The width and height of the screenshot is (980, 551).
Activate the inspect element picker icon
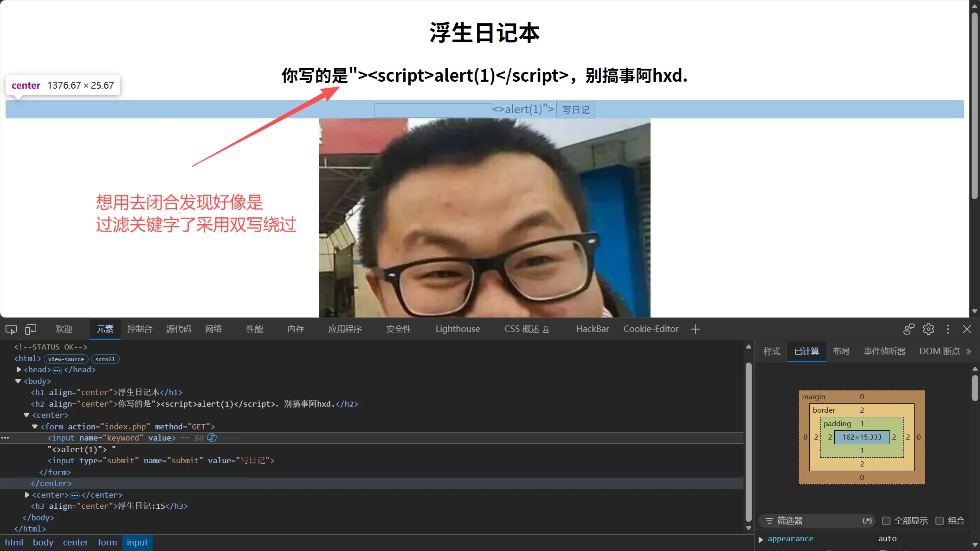[x=11, y=329]
